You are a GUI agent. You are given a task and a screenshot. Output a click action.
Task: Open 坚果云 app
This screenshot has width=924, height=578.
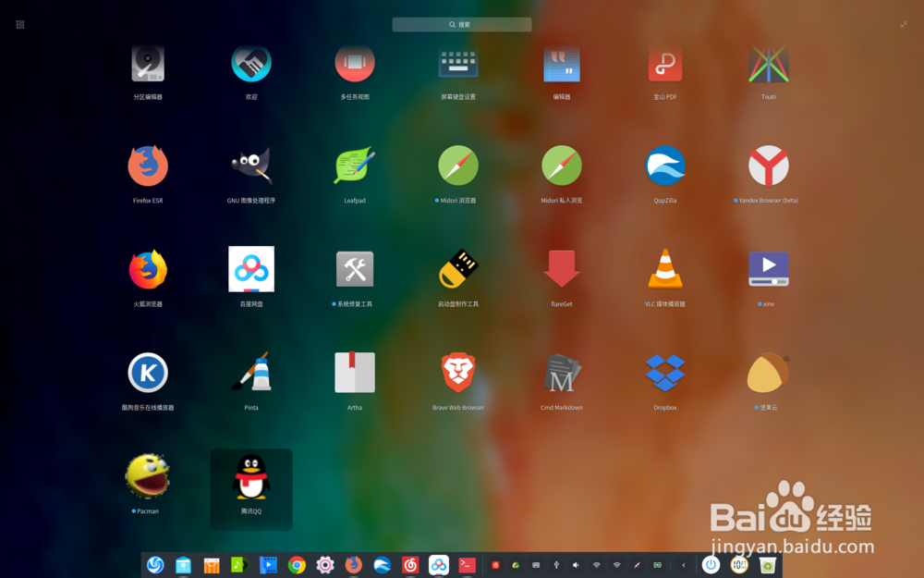click(x=769, y=373)
